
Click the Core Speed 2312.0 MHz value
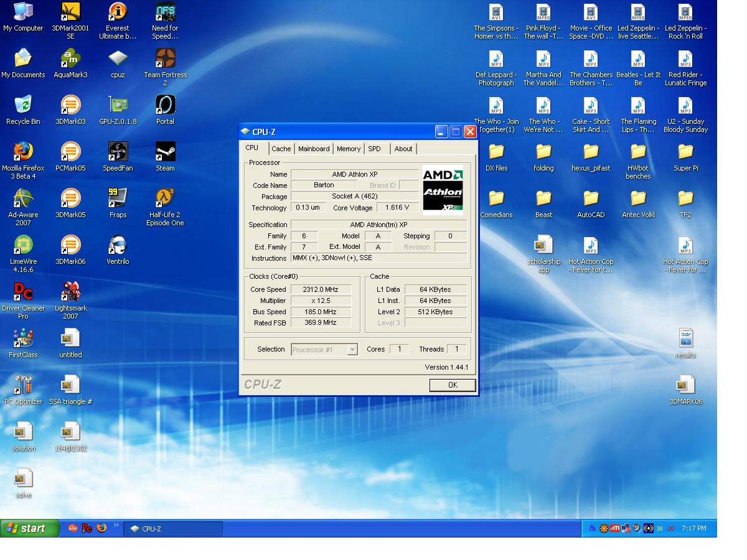pyautogui.click(x=321, y=289)
